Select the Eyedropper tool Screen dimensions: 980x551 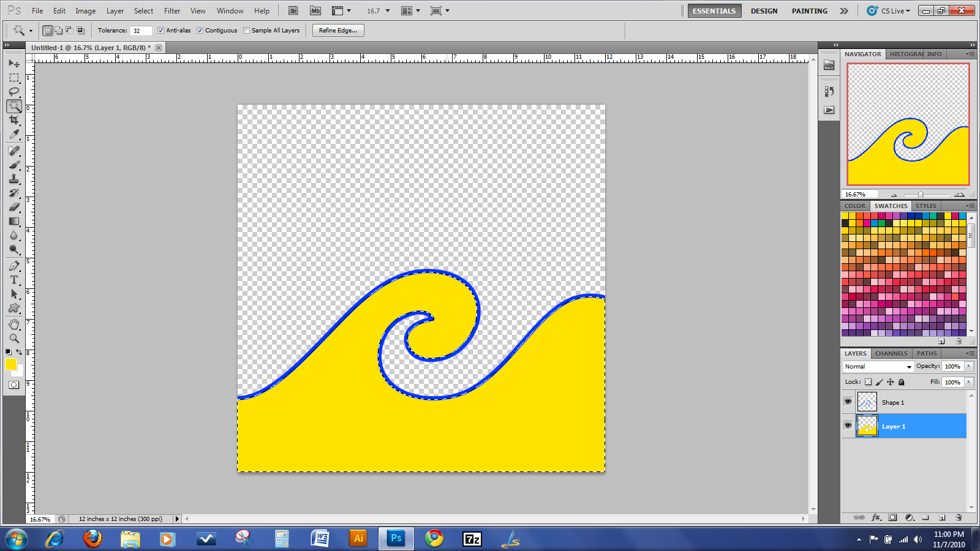point(14,134)
